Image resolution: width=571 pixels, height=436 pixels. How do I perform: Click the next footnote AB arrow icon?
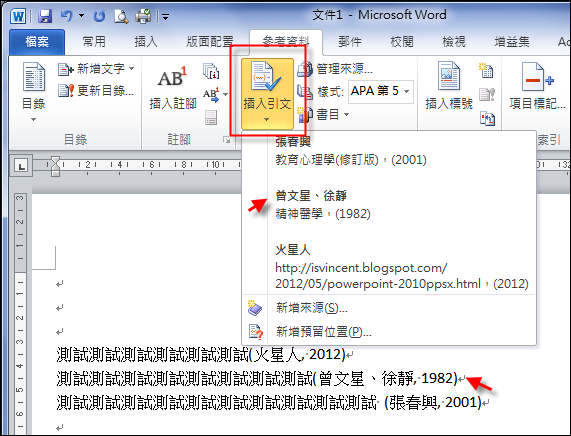[211, 95]
